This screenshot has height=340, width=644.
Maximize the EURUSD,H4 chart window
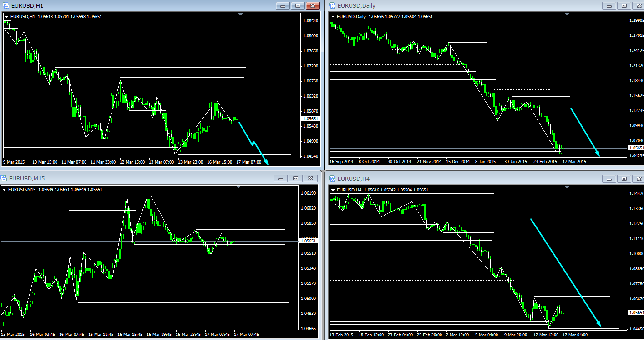[x=624, y=179]
